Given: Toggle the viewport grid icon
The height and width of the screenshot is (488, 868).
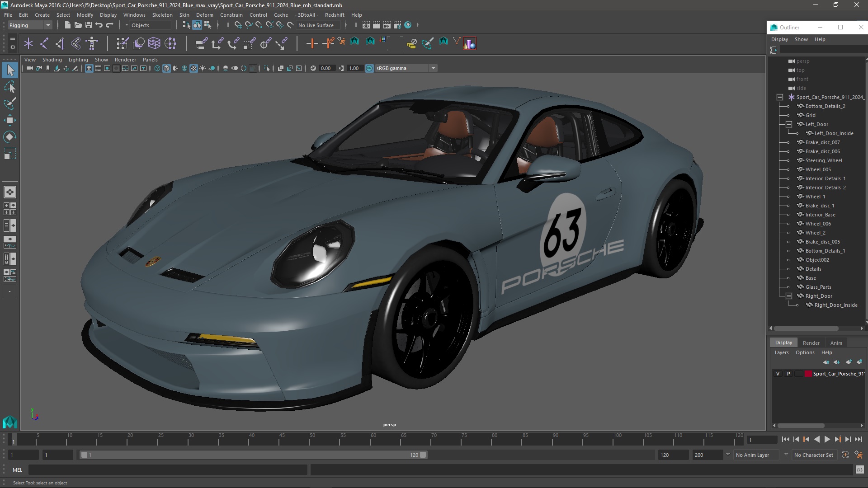Looking at the screenshot, I should [89, 68].
